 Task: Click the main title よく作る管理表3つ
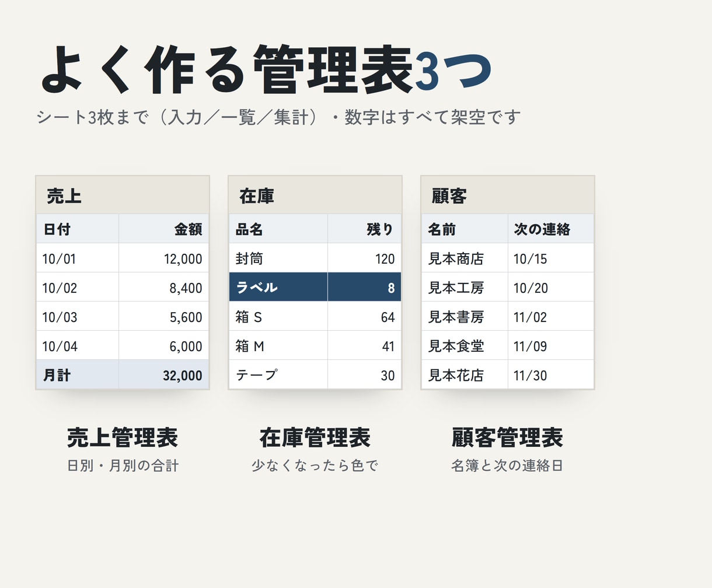[266, 69]
